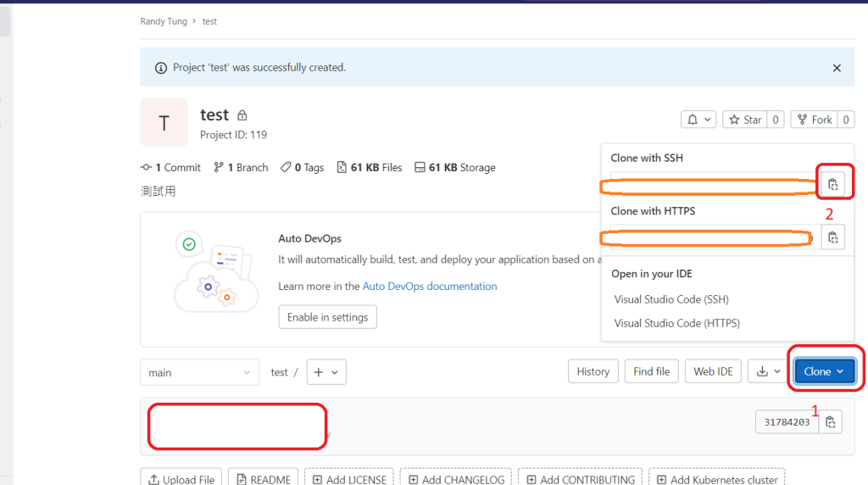
Task: Click Enable in settings button
Action: tap(328, 317)
